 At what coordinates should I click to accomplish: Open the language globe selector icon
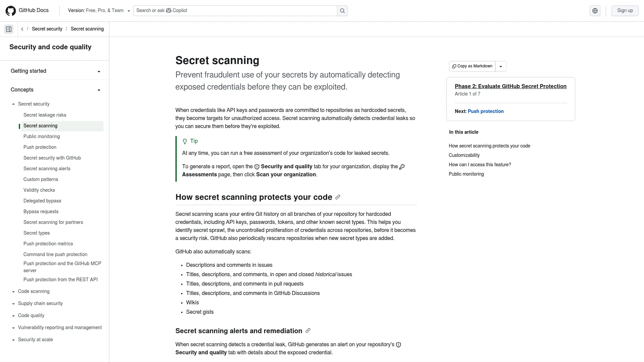(595, 11)
